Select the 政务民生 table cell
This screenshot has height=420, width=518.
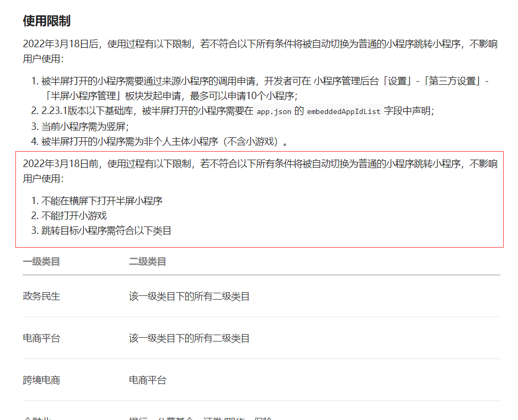pos(41,296)
